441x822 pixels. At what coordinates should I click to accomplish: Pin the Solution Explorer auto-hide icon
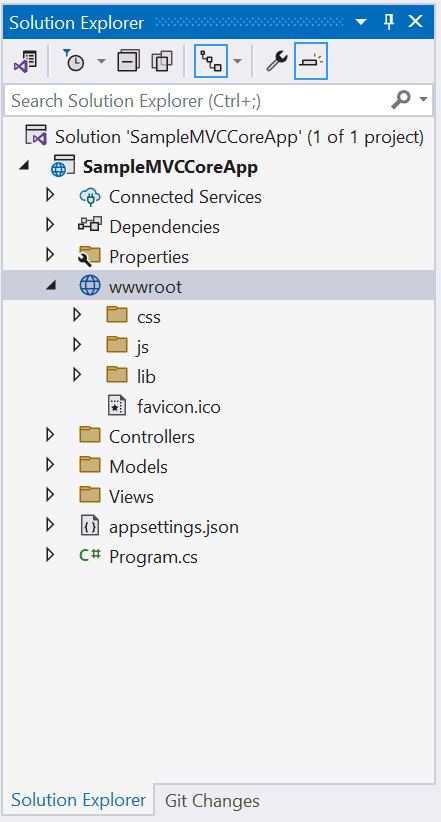tap(389, 22)
